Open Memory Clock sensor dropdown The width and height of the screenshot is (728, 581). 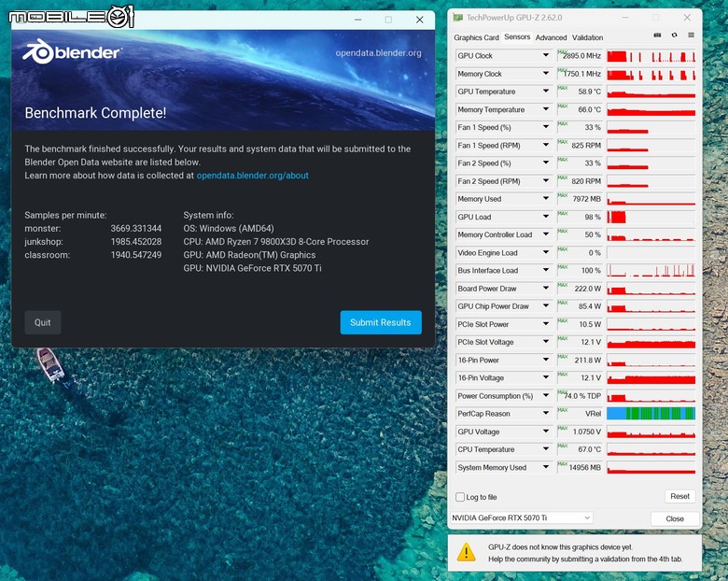point(546,74)
